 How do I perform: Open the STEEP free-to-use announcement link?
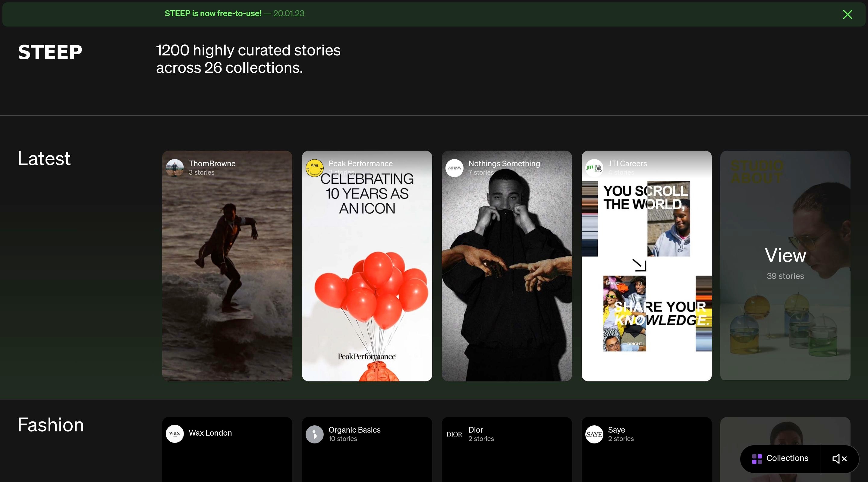click(213, 14)
